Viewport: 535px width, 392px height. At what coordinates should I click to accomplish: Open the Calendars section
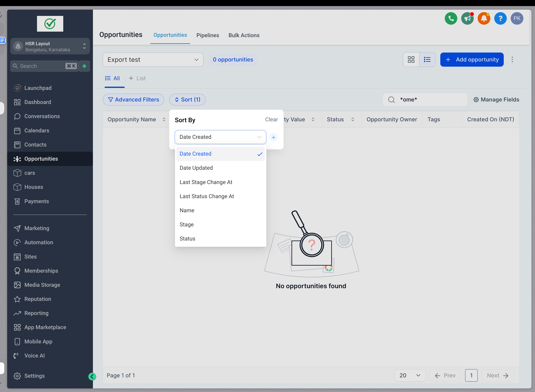click(37, 130)
